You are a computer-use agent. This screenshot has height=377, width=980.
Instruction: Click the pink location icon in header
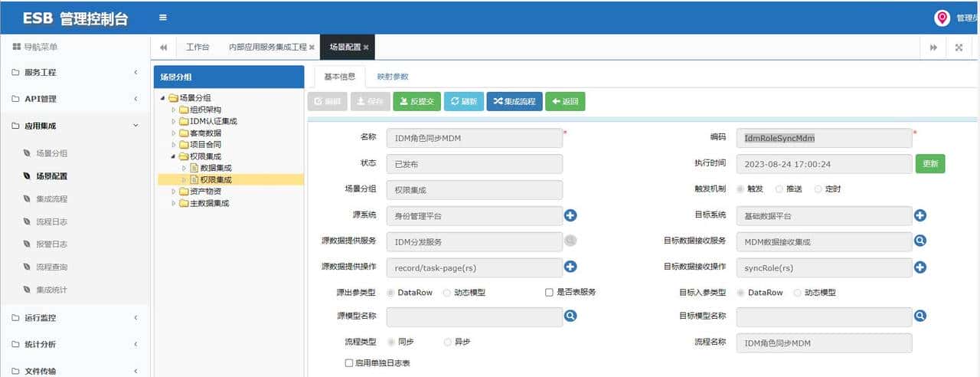pos(942,18)
